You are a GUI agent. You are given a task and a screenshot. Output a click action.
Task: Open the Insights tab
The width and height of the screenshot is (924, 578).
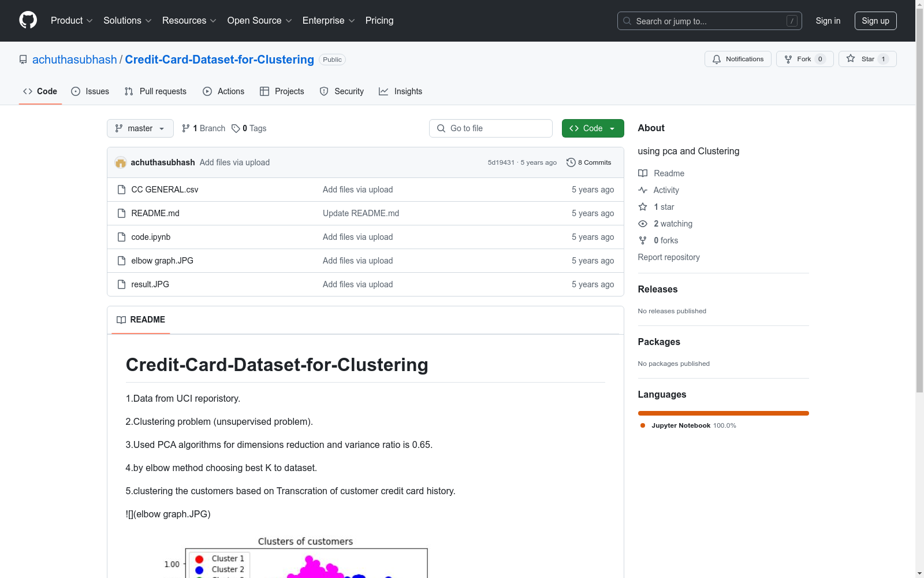pyautogui.click(x=408, y=91)
